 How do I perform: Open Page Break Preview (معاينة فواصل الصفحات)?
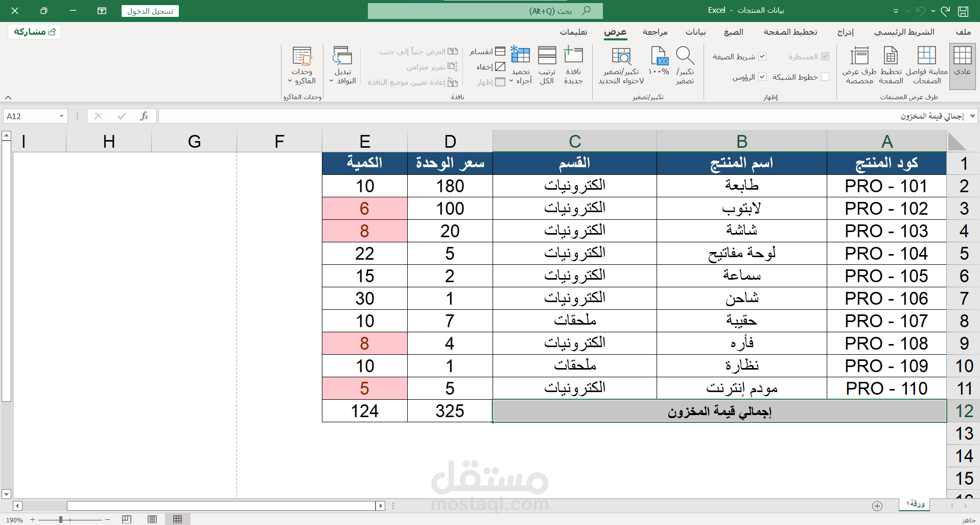tap(926, 65)
